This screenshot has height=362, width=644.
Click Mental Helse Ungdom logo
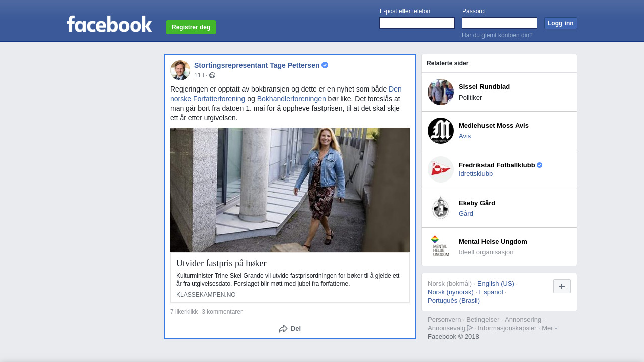(x=441, y=247)
